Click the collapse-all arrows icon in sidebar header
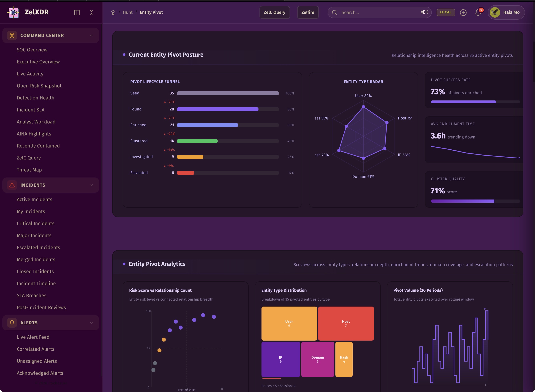 click(91, 13)
